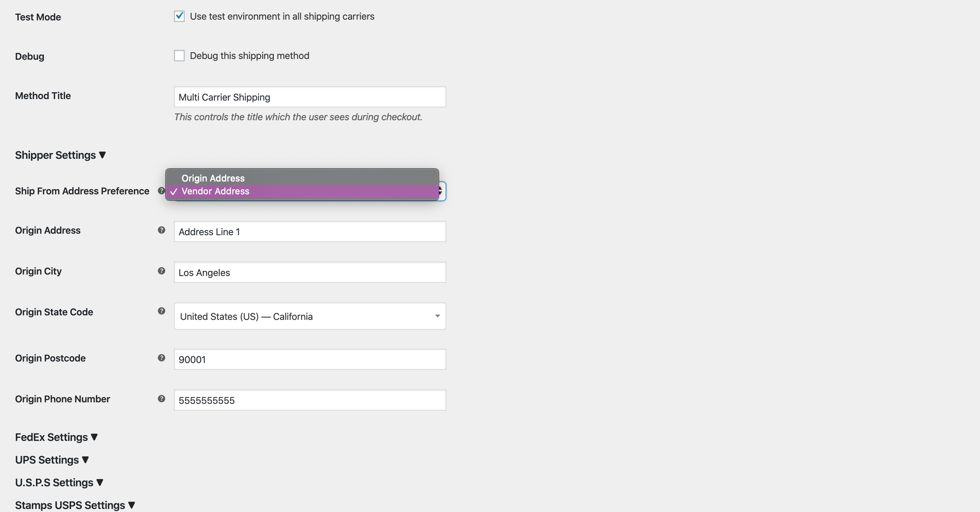Click the Origin Postcode input field
980x512 pixels.
point(310,359)
